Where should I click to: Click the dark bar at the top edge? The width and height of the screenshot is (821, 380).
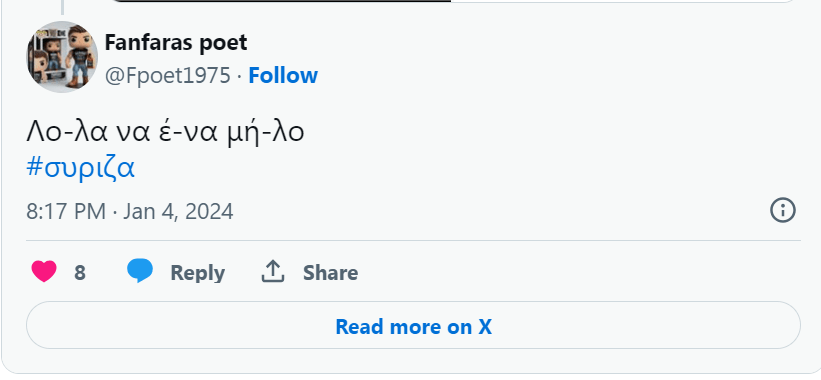282,1
